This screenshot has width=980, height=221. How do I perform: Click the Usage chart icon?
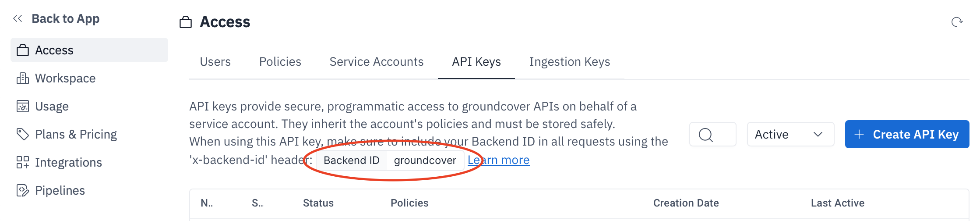pos(23,107)
